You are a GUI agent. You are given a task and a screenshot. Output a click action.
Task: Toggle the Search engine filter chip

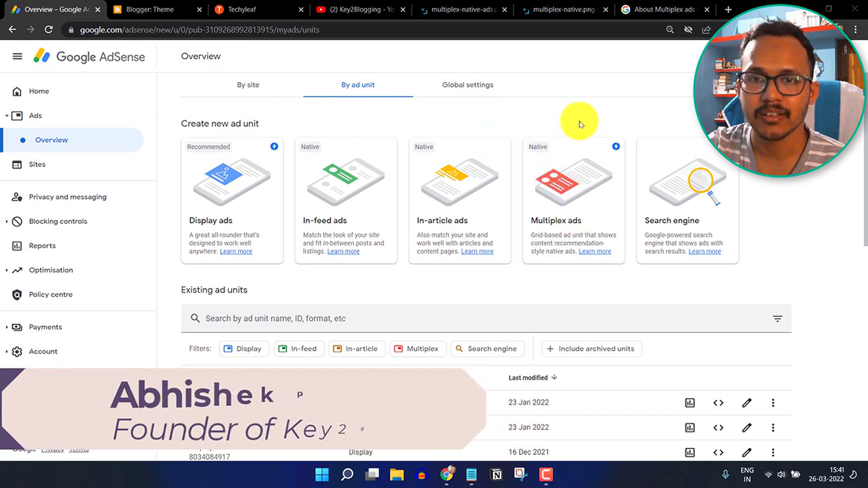(x=487, y=349)
